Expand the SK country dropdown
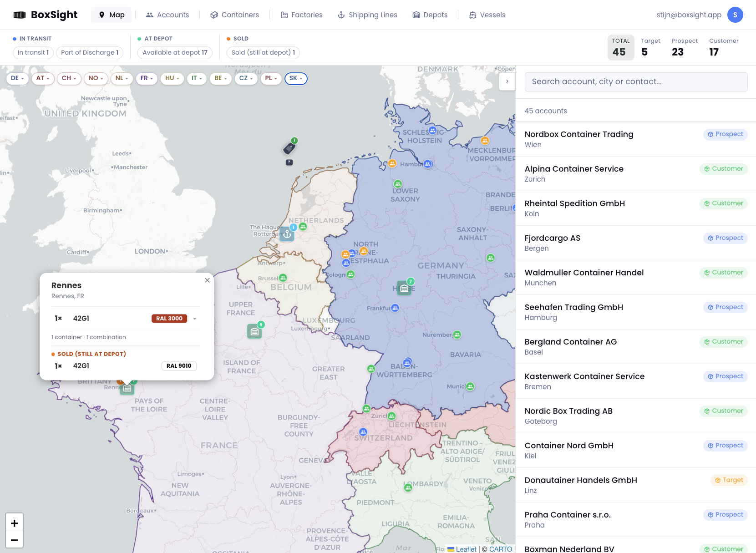756x553 pixels. tap(296, 78)
